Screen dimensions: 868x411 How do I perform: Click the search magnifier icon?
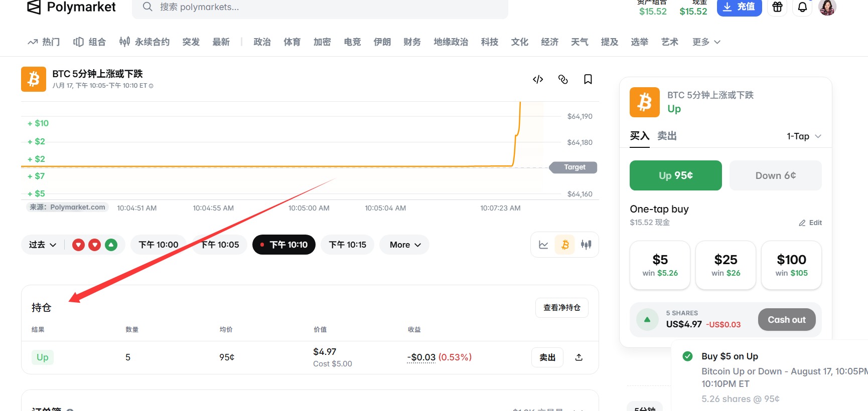pos(148,7)
